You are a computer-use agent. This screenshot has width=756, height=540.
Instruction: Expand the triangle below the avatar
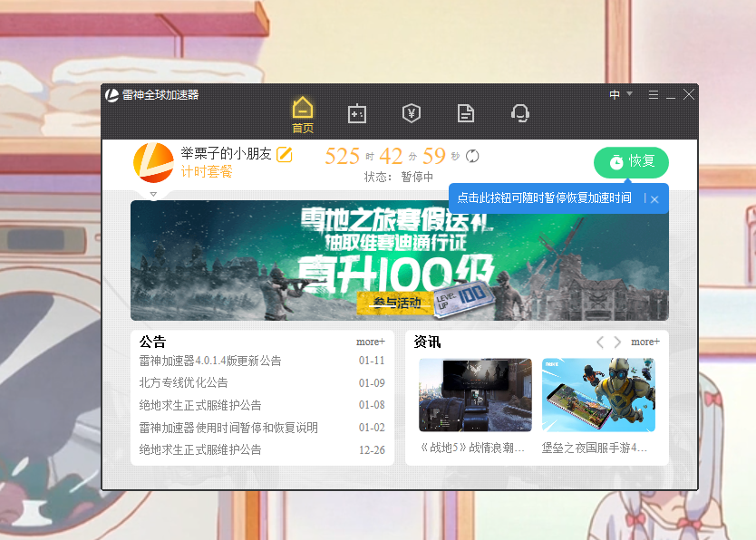(153, 194)
